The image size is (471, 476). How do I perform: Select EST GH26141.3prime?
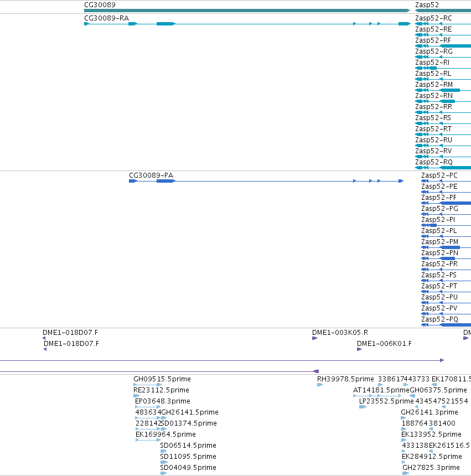tap(429, 412)
